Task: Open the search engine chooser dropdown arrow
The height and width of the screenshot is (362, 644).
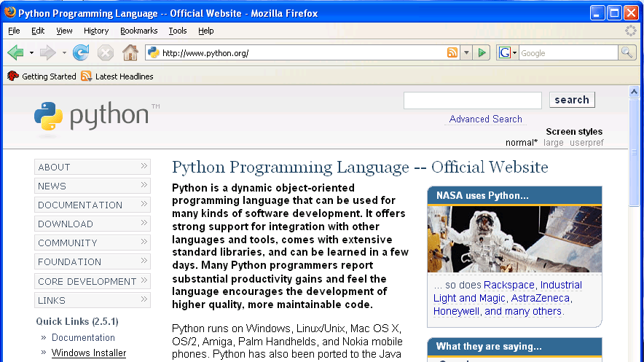Action: pyautogui.click(x=514, y=53)
